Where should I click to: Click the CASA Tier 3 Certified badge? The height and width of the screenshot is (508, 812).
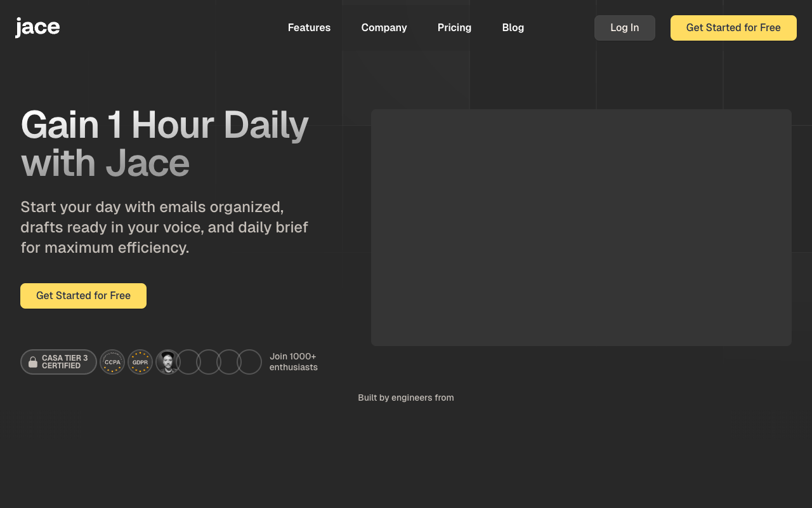click(x=58, y=362)
